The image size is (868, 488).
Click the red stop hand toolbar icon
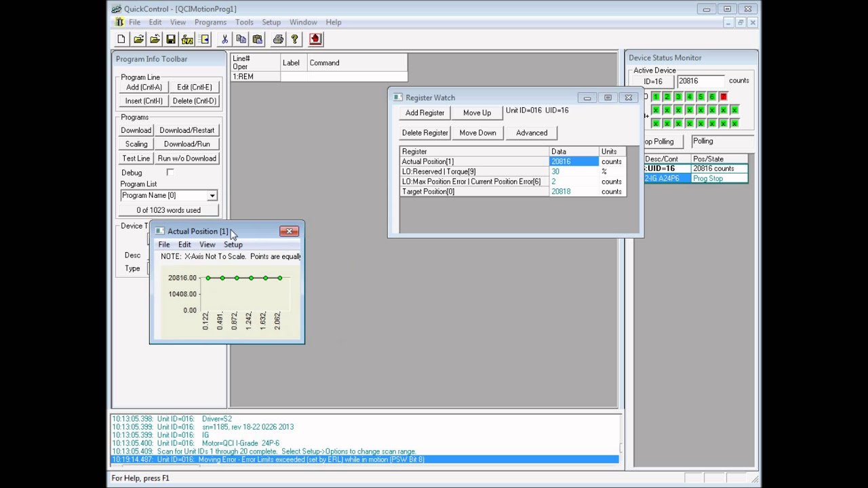(x=315, y=39)
